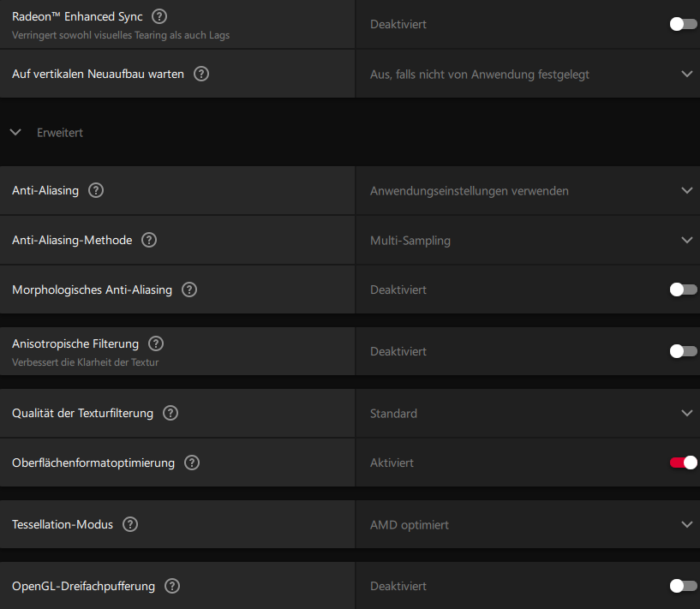This screenshot has width=700, height=609.
Task: Show help for Qualität der Texturfilterung
Action: point(171,413)
